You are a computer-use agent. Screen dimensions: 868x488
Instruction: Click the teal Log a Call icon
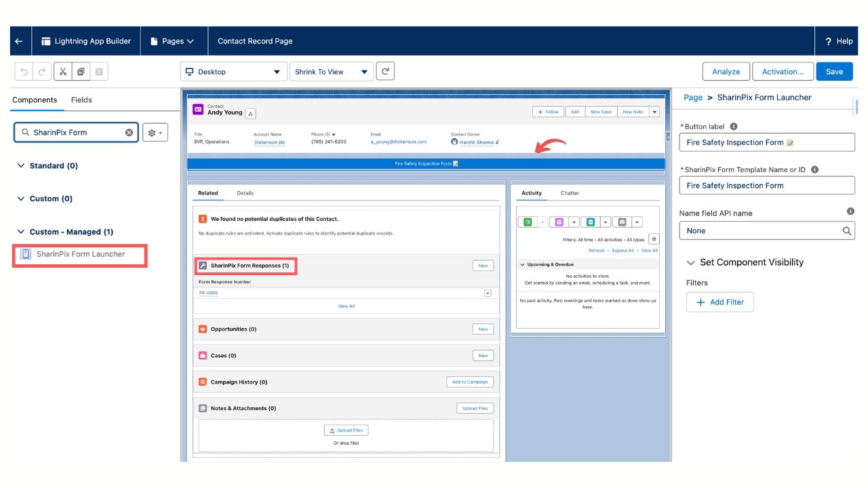[591, 222]
